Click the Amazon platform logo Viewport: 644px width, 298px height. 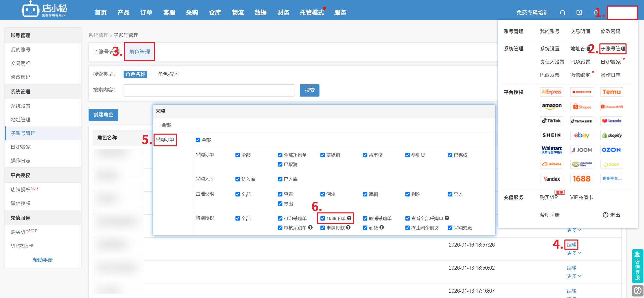tap(551, 106)
